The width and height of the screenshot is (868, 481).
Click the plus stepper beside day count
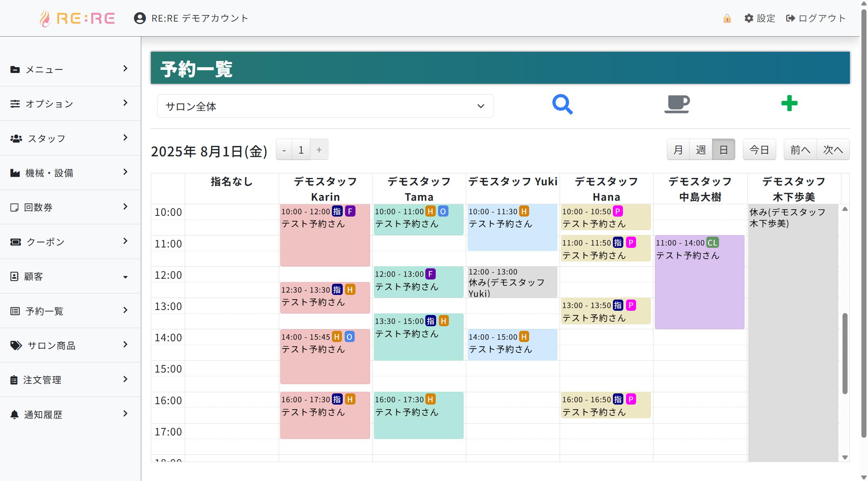319,150
